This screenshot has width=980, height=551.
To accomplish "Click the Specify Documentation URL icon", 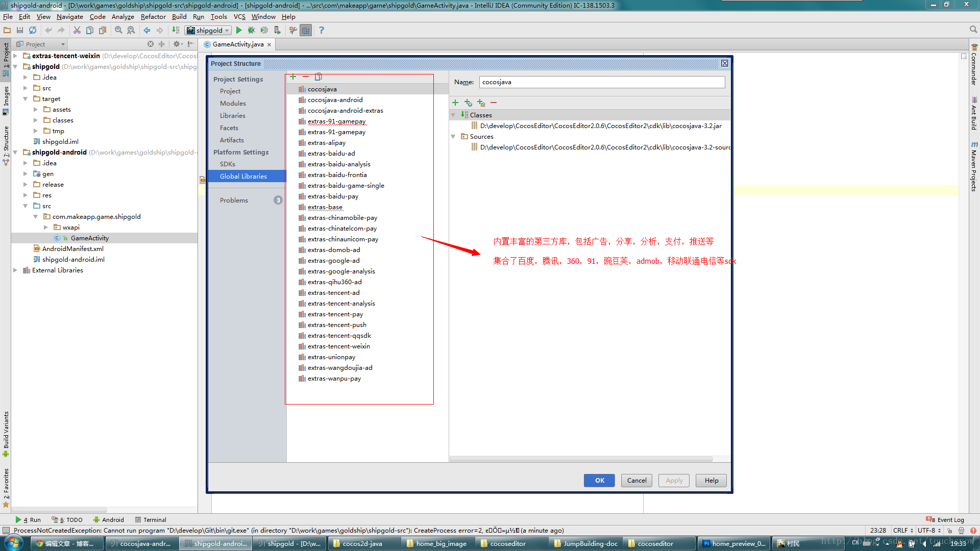I will click(468, 103).
